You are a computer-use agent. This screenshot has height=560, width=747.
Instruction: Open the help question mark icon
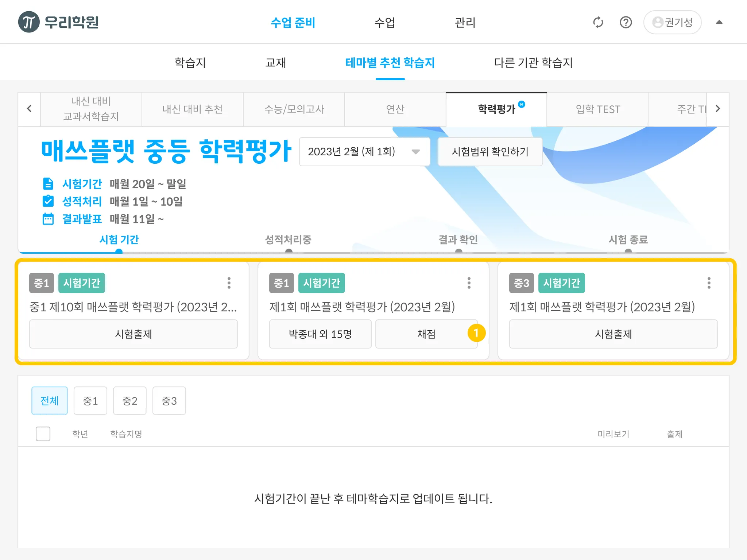coord(626,22)
